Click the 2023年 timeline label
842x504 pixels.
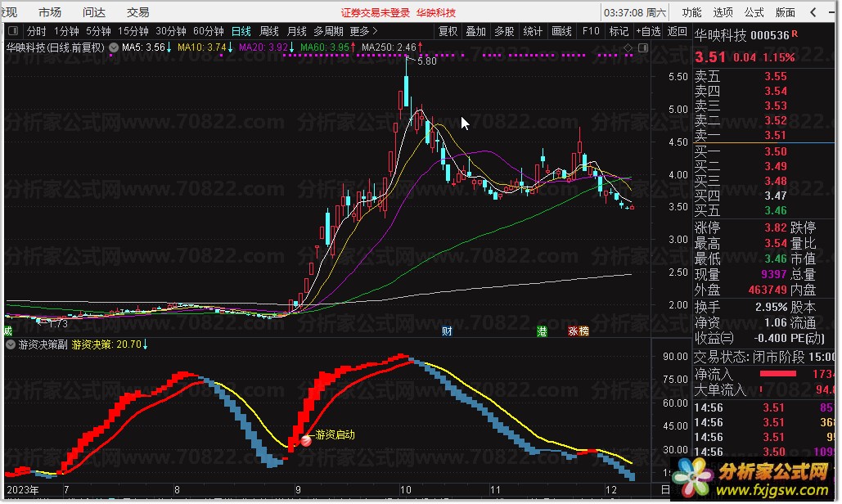(23, 490)
